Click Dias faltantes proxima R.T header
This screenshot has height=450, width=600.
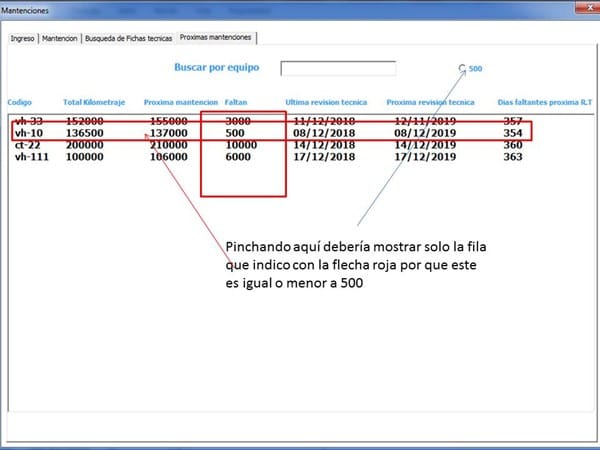(x=545, y=102)
